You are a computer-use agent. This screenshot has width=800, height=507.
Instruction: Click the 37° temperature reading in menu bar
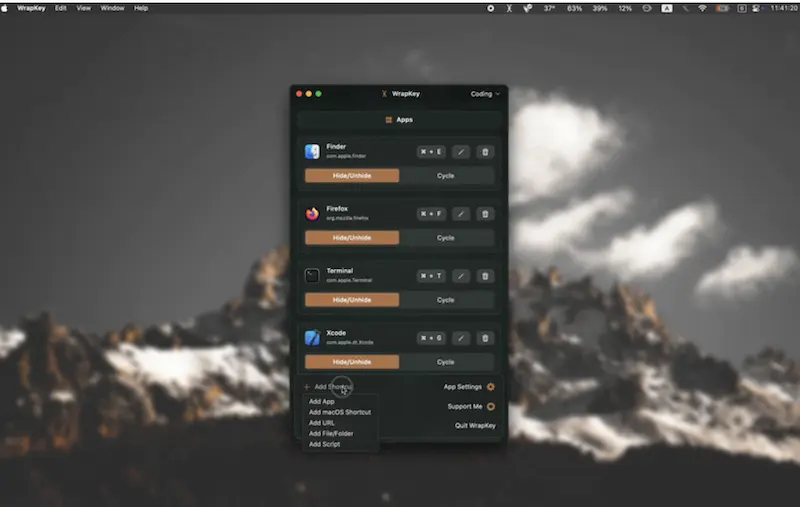click(x=549, y=8)
